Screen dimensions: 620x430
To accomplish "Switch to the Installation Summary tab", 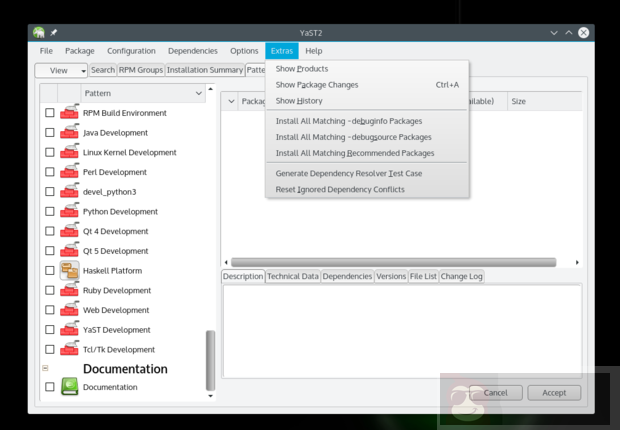I will point(205,70).
